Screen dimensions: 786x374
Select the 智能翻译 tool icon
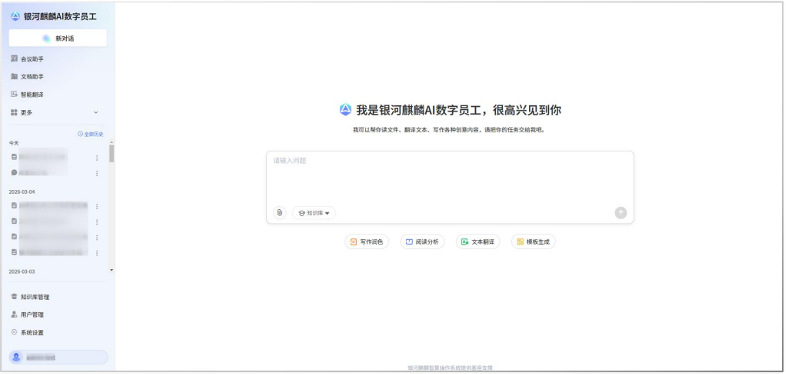point(14,94)
